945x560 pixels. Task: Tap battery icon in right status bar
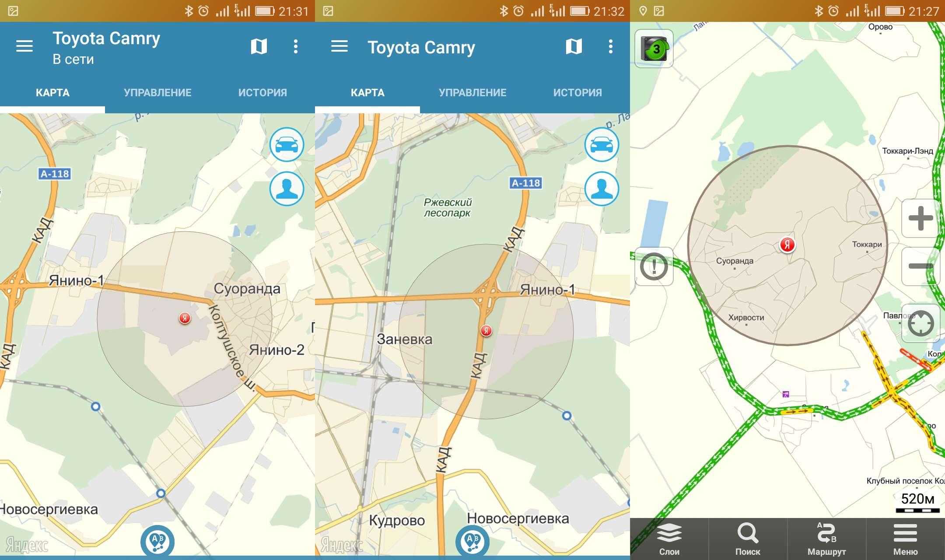[x=895, y=11]
